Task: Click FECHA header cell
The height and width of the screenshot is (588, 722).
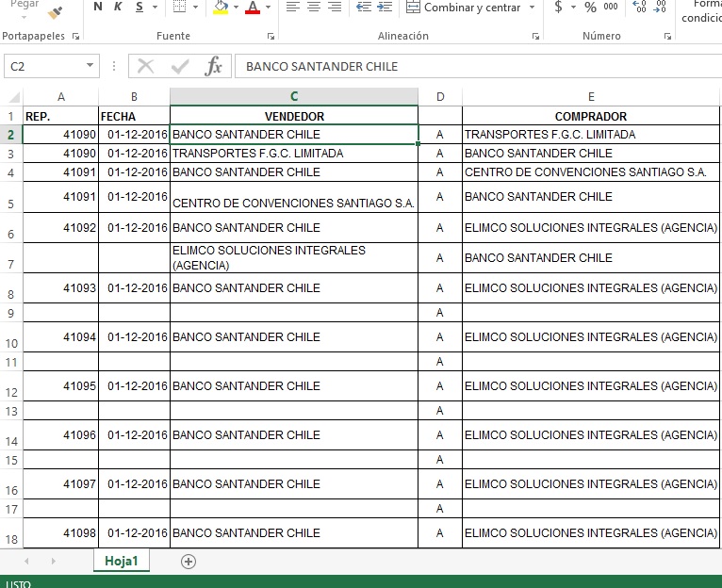Action: 134,116
